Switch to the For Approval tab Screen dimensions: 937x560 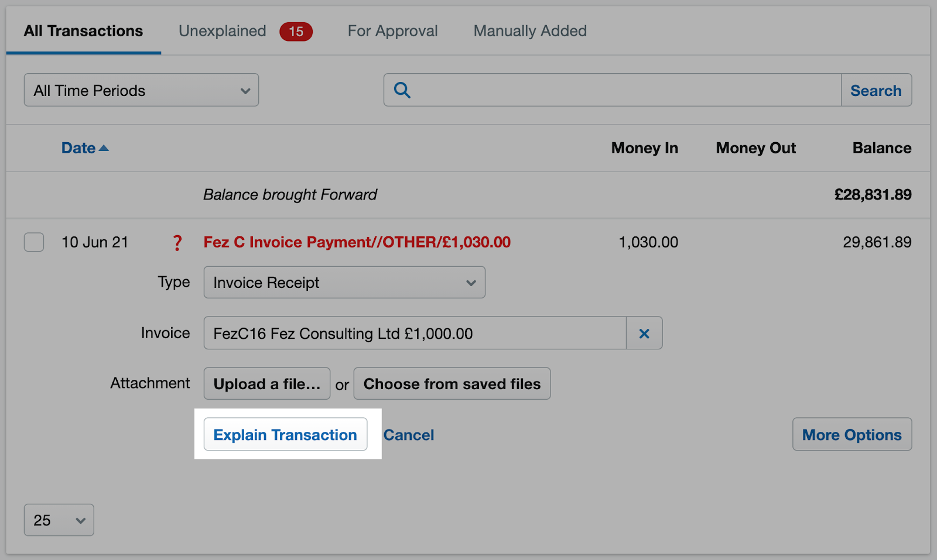point(392,31)
